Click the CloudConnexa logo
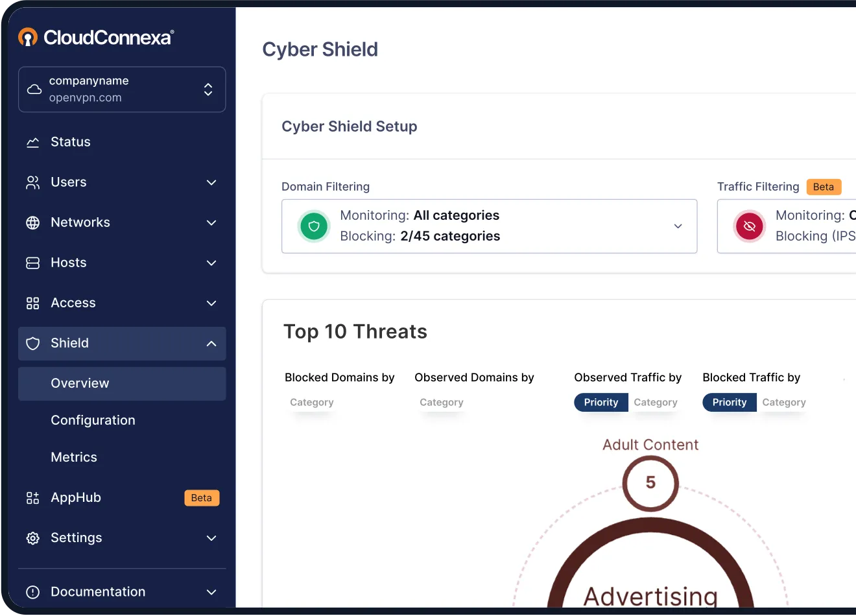 96,38
